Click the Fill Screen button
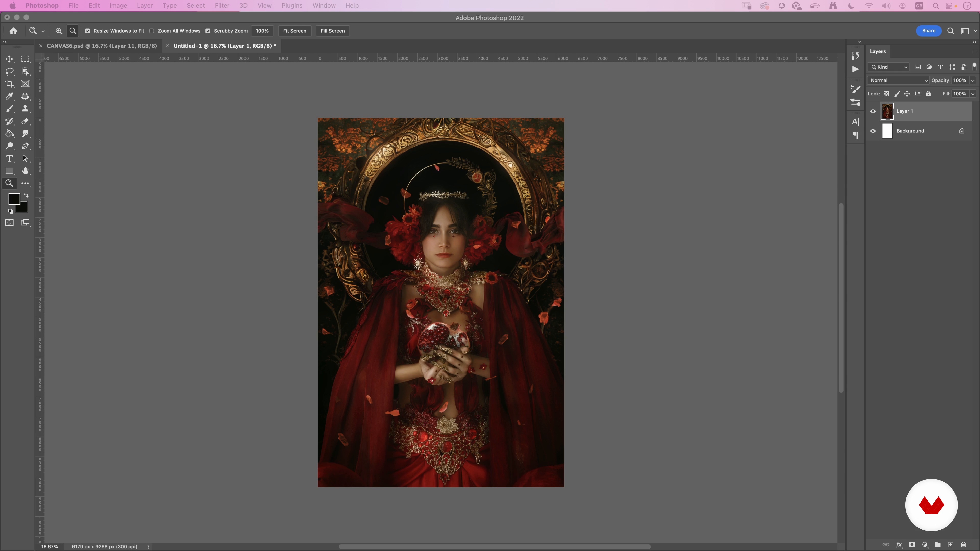 coord(333,31)
